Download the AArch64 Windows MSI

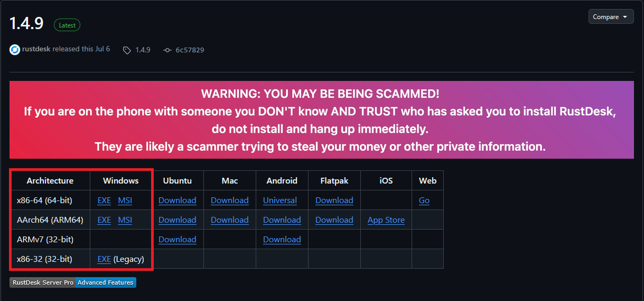(125, 220)
